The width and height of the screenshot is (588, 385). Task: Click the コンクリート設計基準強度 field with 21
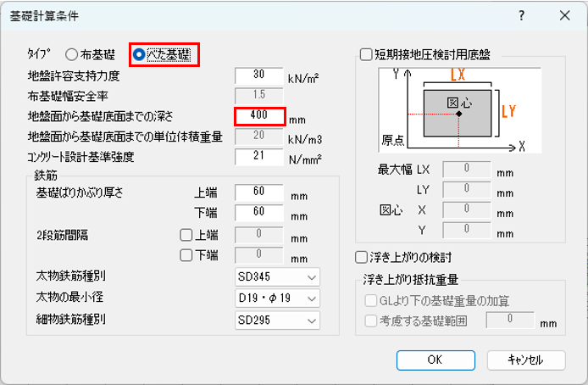tap(258, 157)
